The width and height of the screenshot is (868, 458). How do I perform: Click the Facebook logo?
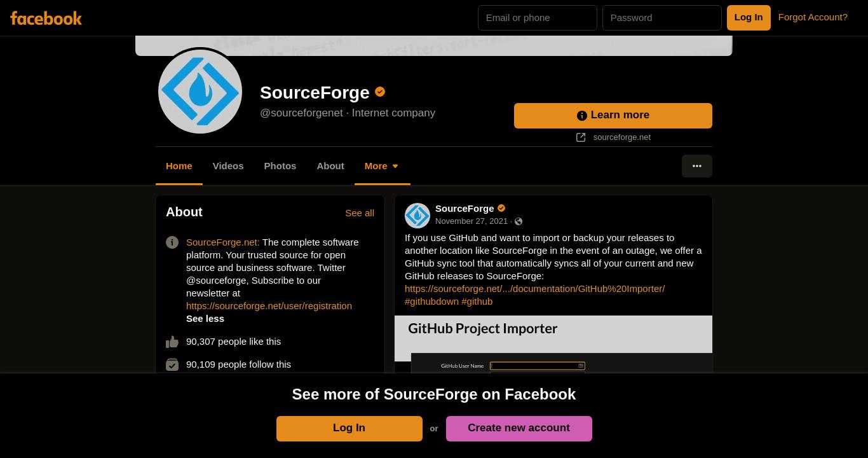(x=46, y=18)
